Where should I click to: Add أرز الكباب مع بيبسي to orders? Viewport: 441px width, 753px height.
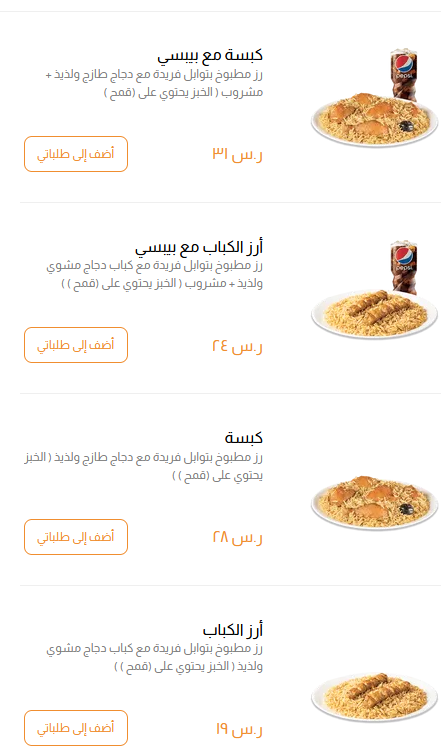(76, 345)
